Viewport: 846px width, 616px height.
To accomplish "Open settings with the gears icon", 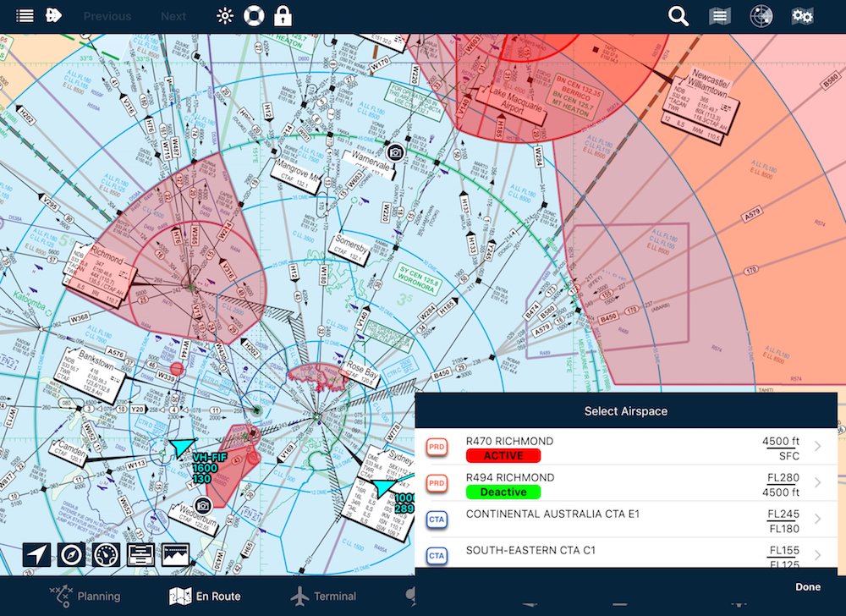I will (802, 16).
